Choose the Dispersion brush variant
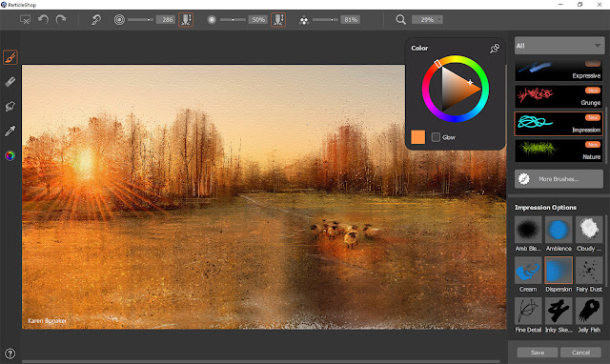Image resolution: width=610 pixels, height=364 pixels. (x=559, y=274)
